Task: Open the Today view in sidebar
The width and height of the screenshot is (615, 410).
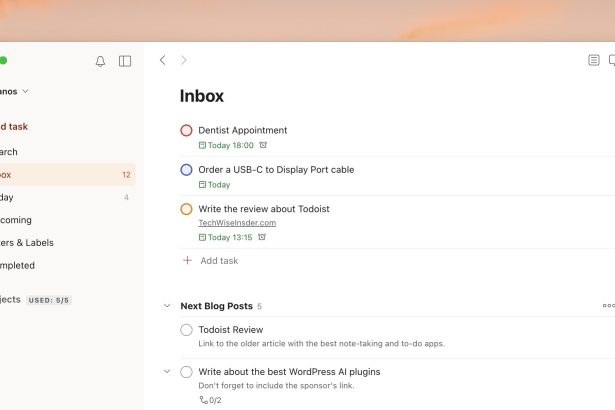Action: pos(67,197)
